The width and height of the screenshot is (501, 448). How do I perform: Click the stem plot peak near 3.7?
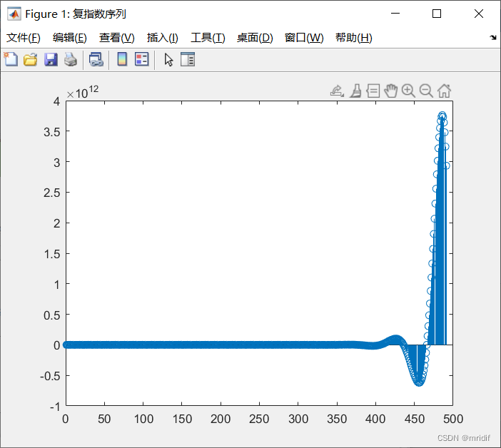point(442,116)
